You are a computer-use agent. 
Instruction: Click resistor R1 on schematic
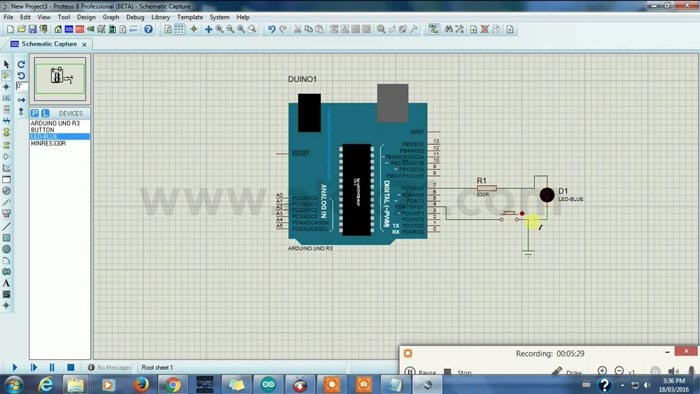click(x=487, y=188)
